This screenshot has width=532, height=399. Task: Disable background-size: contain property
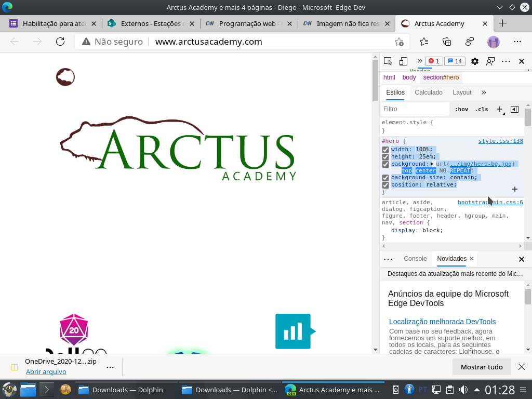(385, 178)
